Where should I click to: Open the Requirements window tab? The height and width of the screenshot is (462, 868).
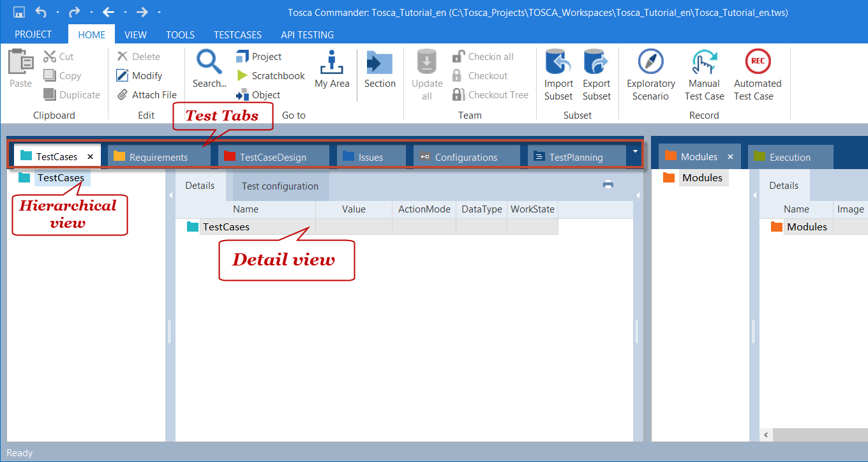(158, 157)
